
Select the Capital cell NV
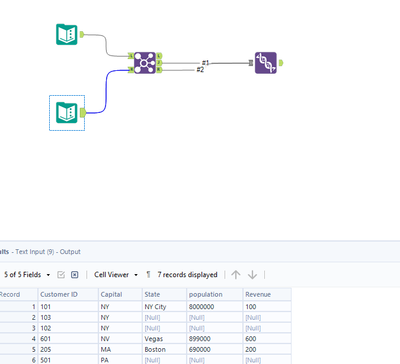[120, 339]
